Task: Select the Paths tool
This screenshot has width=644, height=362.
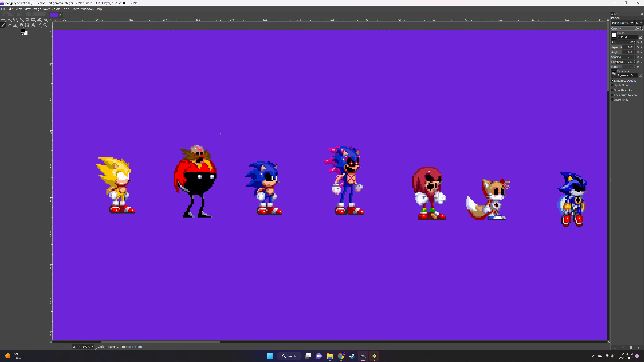Action: tap(27, 25)
